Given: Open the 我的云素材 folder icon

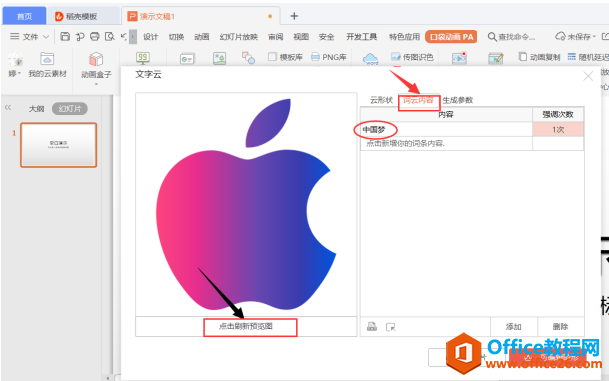Looking at the screenshot, I should (47, 59).
